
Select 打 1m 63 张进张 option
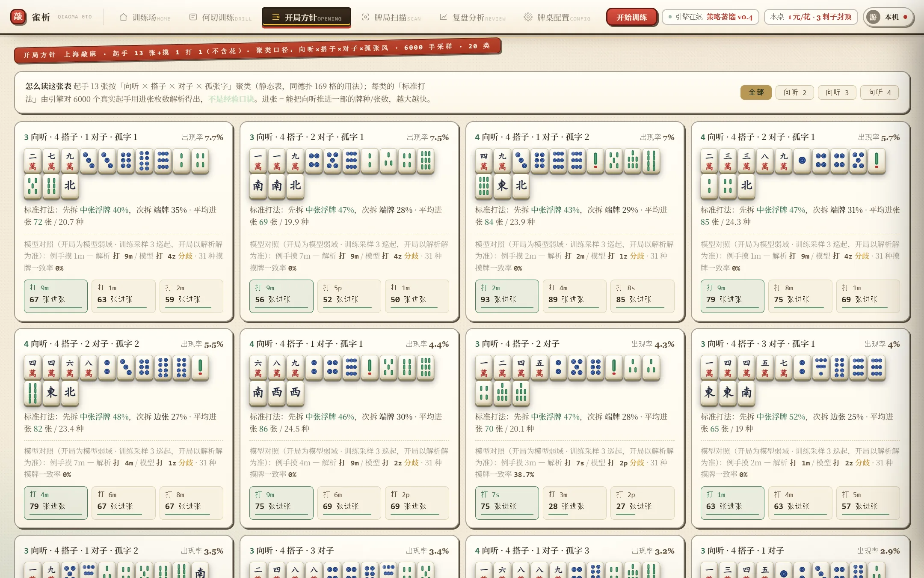coord(124,296)
